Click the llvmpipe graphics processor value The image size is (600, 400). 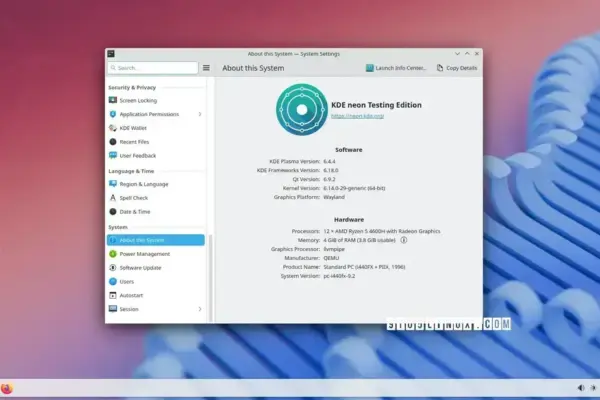(x=334, y=249)
